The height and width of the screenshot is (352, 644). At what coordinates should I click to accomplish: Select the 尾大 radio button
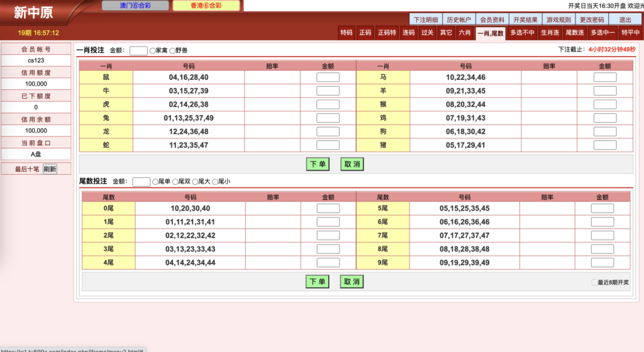pyautogui.click(x=196, y=182)
